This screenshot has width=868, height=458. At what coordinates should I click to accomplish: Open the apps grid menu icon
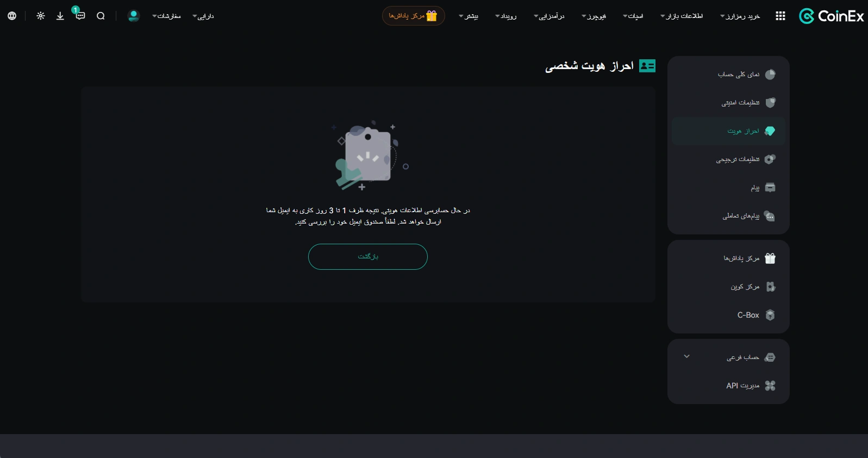[780, 16]
